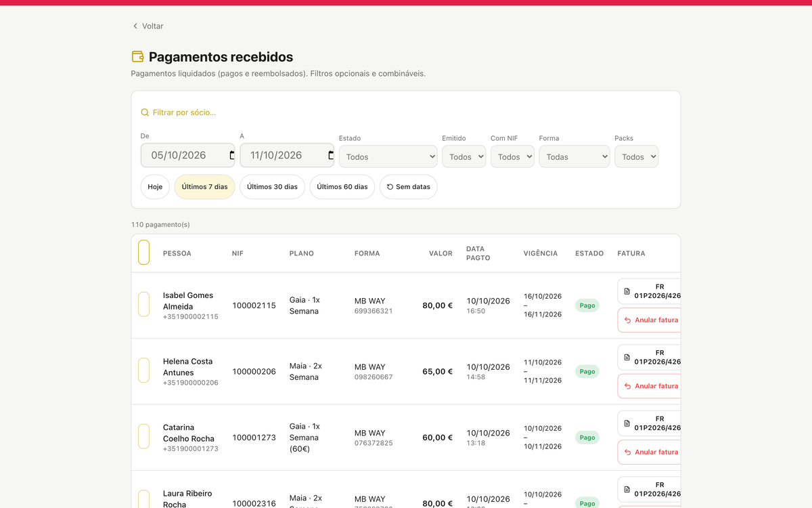Focus the De date field showing 05/10/2026
Image resolution: width=812 pixels, height=508 pixels.
(187, 155)
